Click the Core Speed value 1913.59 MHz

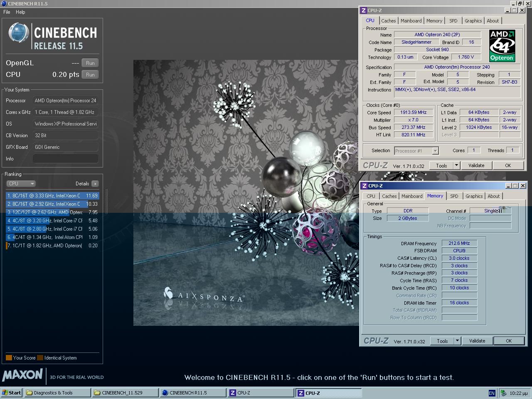click(x=414, y=113)
